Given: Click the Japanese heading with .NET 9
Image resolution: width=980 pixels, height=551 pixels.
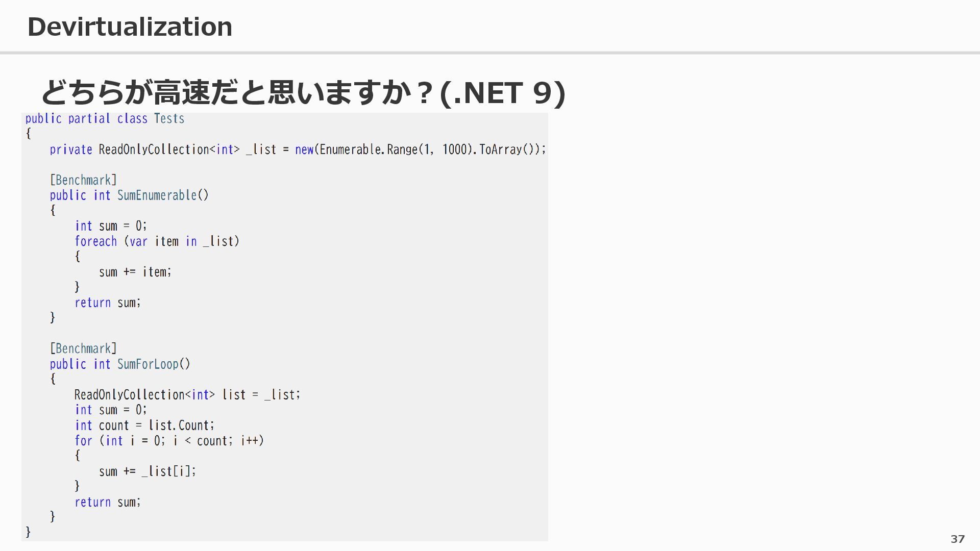Looking at the screenshot, I should coord(303,92).
